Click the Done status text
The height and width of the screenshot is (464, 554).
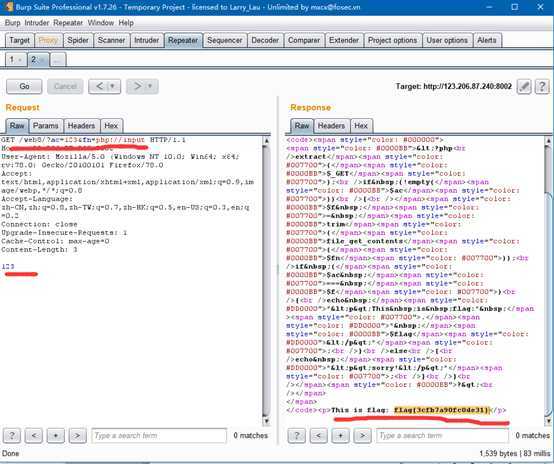pyautogui.click(x=11, y=453)
